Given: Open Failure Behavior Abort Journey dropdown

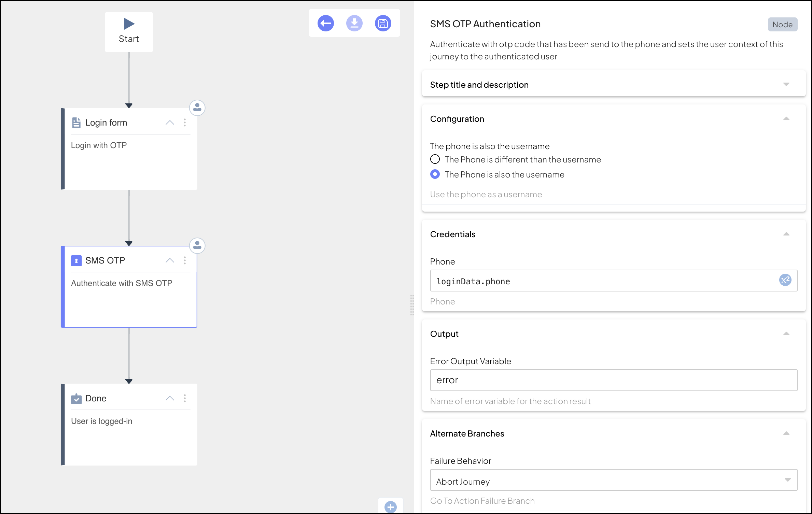Looking at the screenshot, I should pos(613,481).
